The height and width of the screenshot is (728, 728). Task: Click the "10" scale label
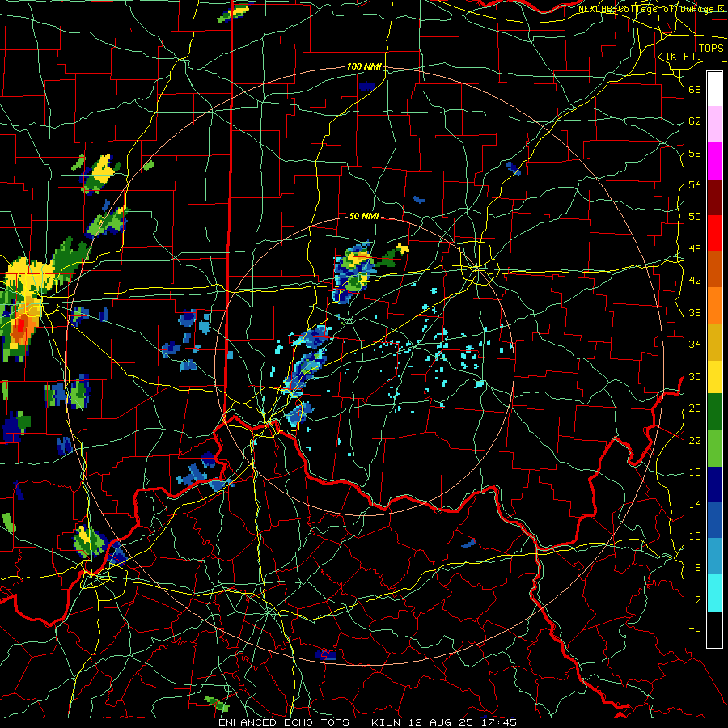[695, 535]
